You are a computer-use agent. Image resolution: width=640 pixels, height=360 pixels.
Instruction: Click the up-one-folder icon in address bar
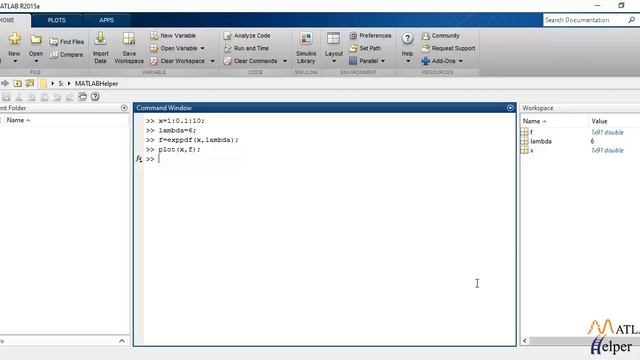(x=18, y=83)
